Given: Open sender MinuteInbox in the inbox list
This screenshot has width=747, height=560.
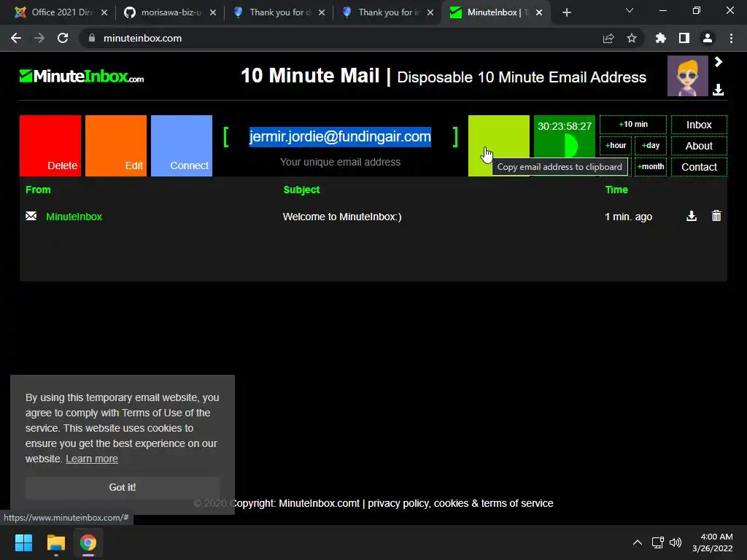Looking at the screenshot, I should pyautogui.click(x=74, y=217).
